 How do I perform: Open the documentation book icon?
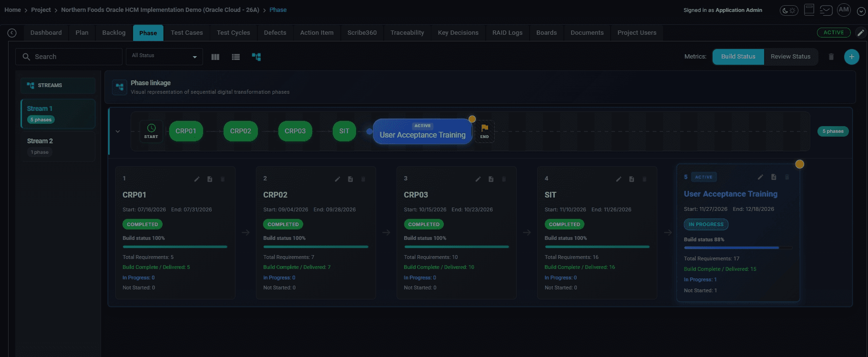point(809,10)
